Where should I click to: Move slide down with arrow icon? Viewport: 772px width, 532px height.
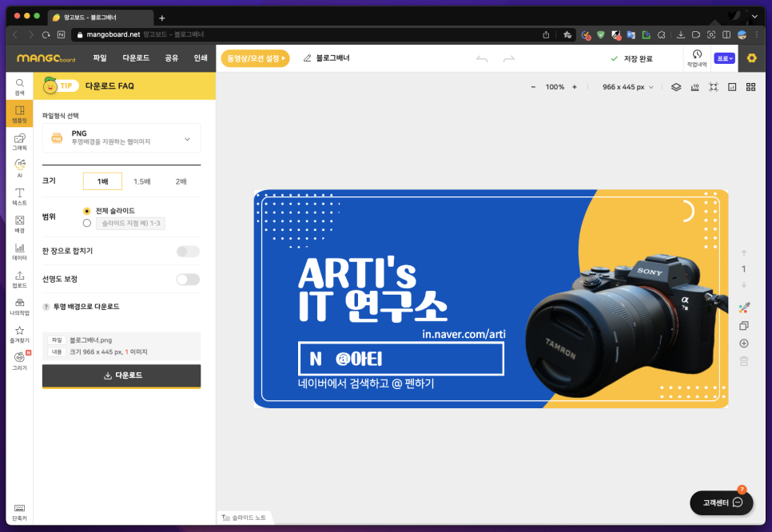(744, 284)
